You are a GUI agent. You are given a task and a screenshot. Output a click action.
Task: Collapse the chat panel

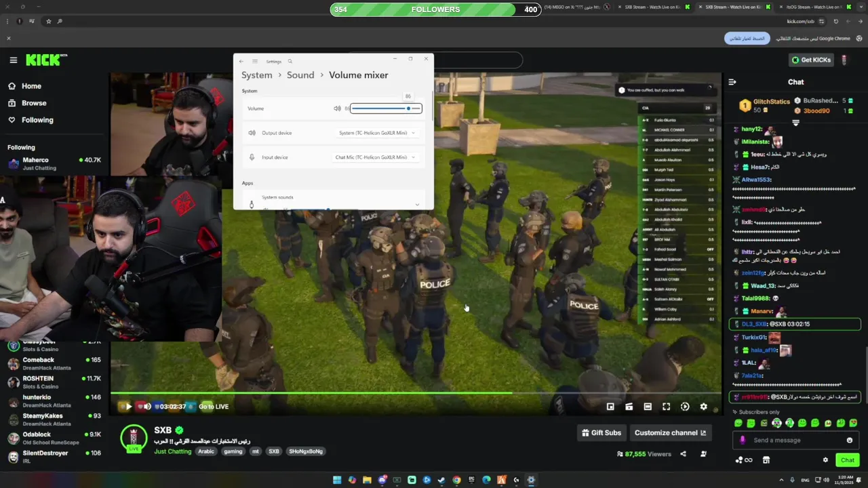732,82
